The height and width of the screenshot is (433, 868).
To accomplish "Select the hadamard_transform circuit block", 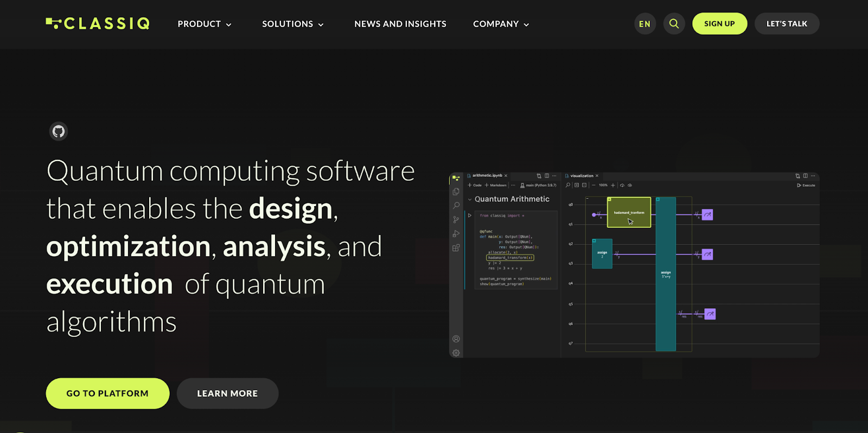I will coord(629,212).
